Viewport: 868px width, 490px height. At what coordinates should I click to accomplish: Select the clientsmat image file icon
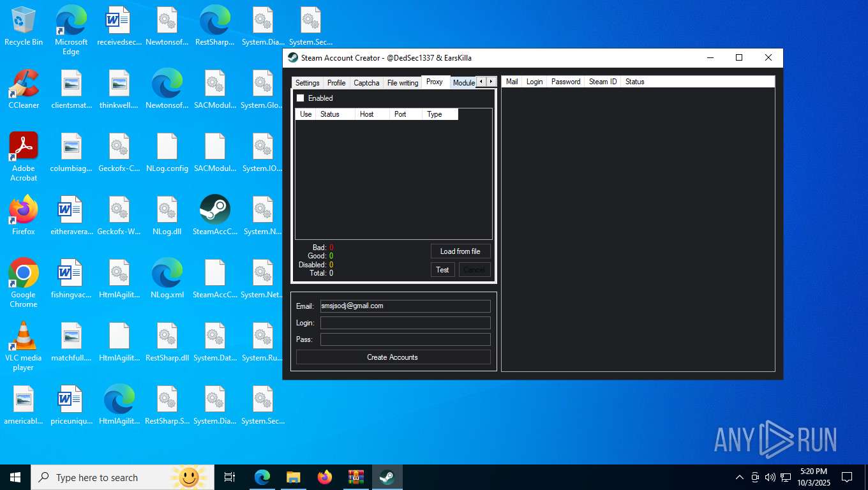click(71, 90)
